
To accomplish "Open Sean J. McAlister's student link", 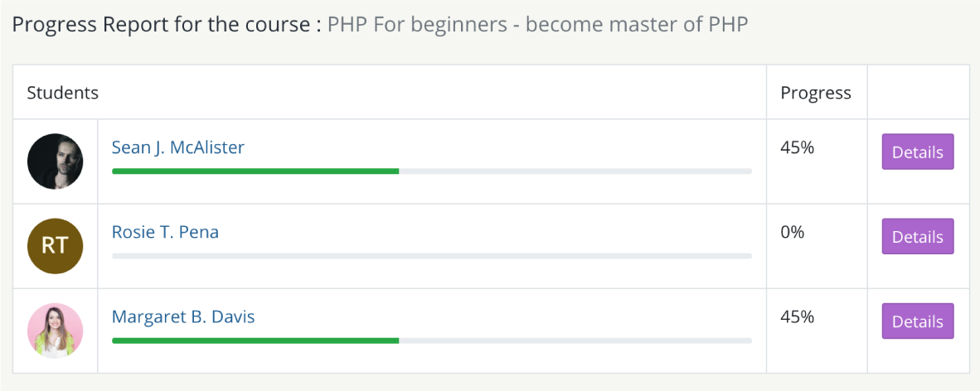I will pos(178,147).
